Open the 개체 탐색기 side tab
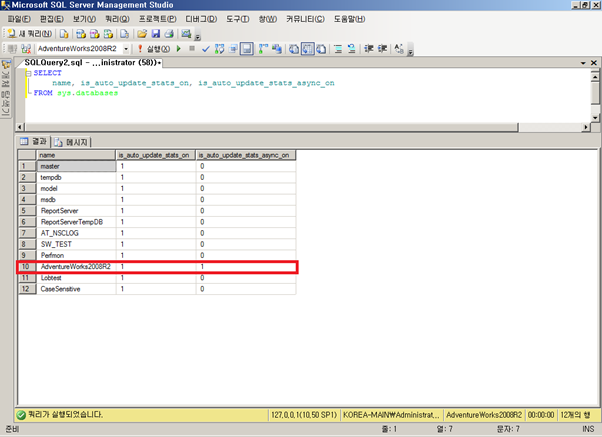Viewport: 602px width, 437px height. (x=6, y=88)
